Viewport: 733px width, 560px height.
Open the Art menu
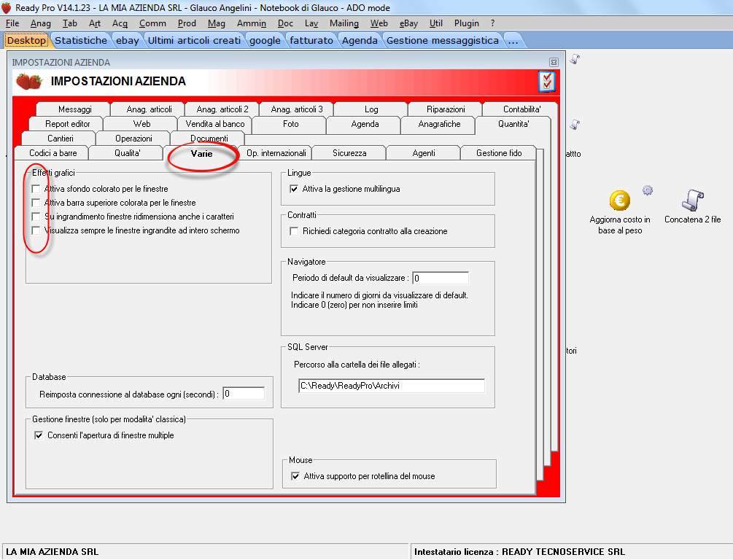click(95, 23)
